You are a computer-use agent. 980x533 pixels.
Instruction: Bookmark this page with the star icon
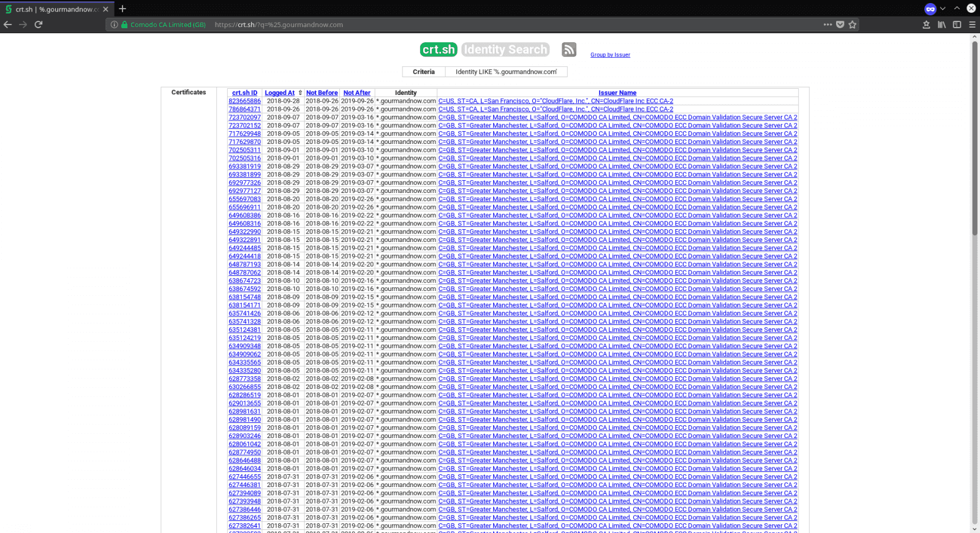pyautogui.click(x=853, y=25)
